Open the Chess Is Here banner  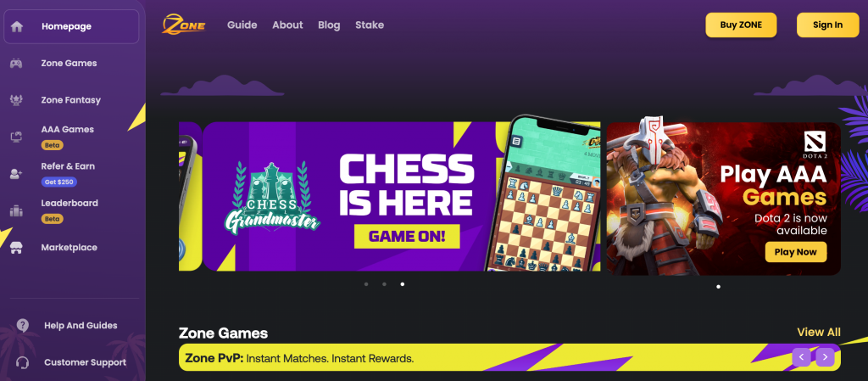click(401, 196)
